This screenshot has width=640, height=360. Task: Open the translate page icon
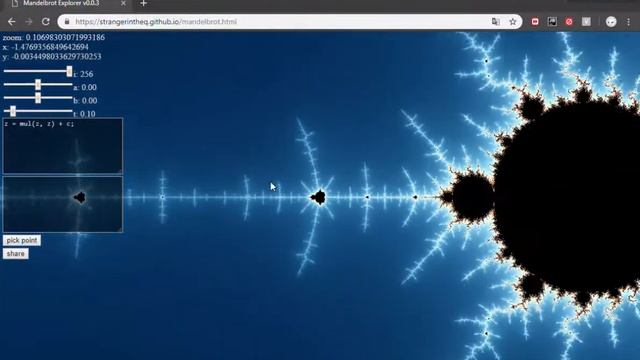[496, 22]
